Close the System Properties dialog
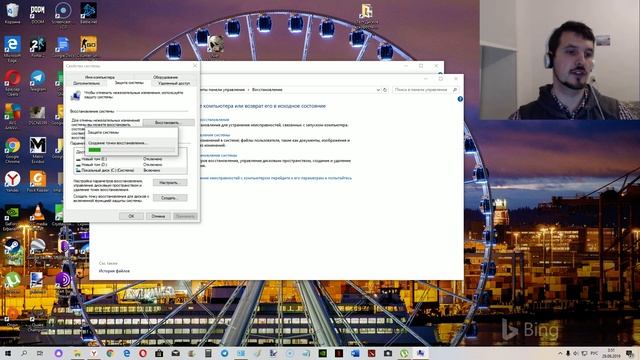This screenshot has width=640, height=360. pos(195,65)
